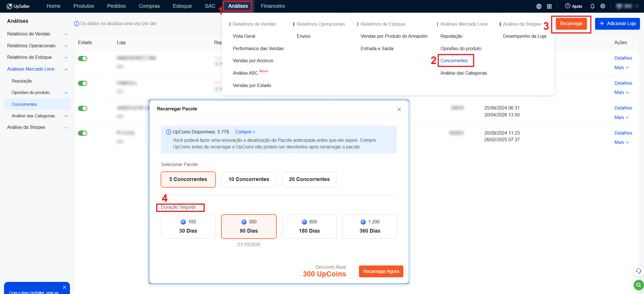
Task: Open the Análises tab
Action: pos(238,6)
